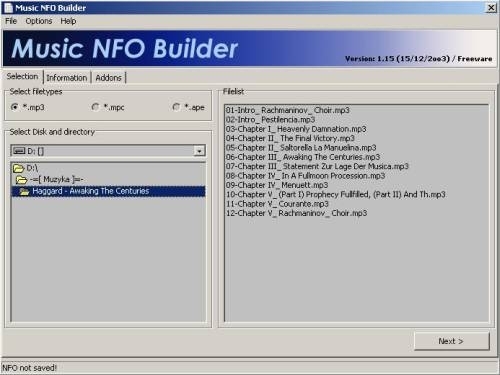Open the disk drive dropdown arrow
Screen dimensions: 500x375
[x=199, y=151]
